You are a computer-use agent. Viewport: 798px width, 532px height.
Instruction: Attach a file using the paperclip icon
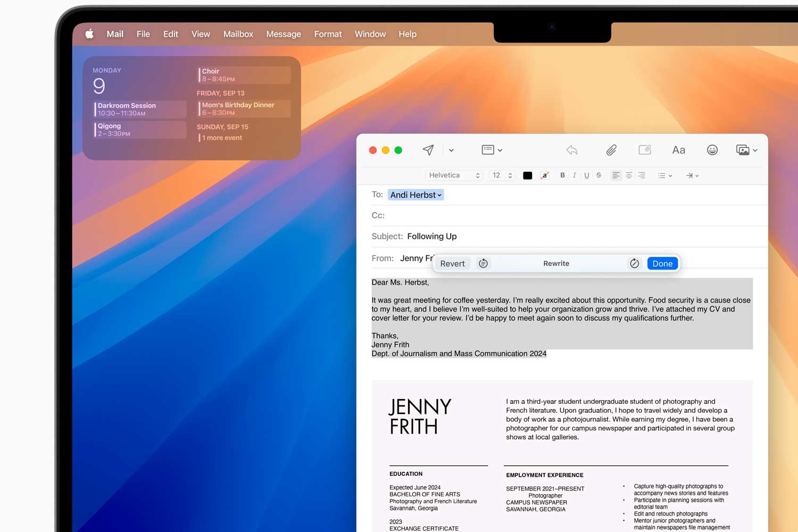click(x=611, y=149)
